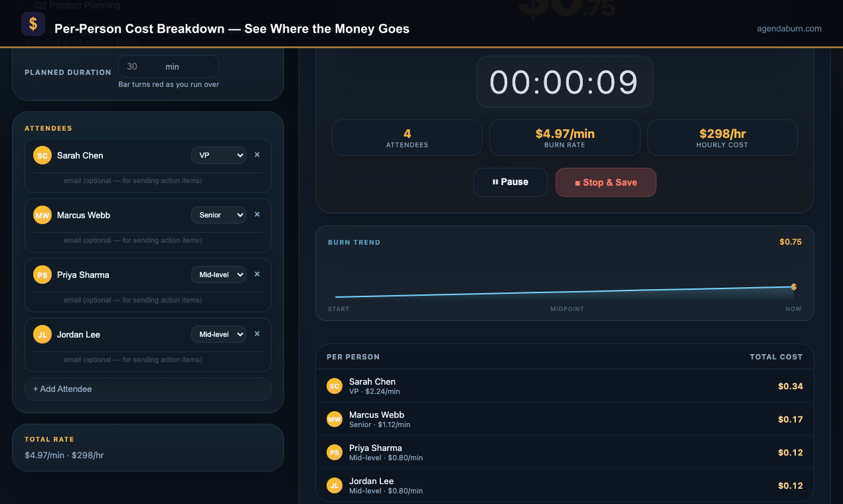This screenshot has width=843, height=504.
Task: Click Stop & Save button
Action: [606, 182]
